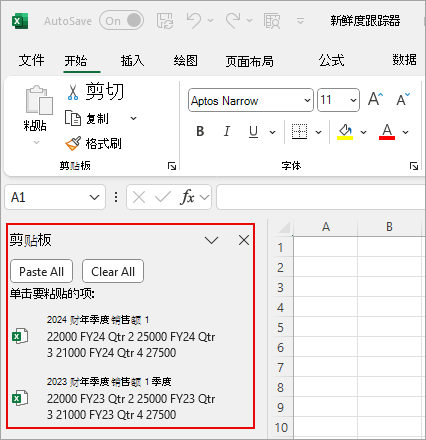The height and width of the screenshot is (440, 426).
Task: Open the fill color dropdown arrow
Action: click(363, 132)
